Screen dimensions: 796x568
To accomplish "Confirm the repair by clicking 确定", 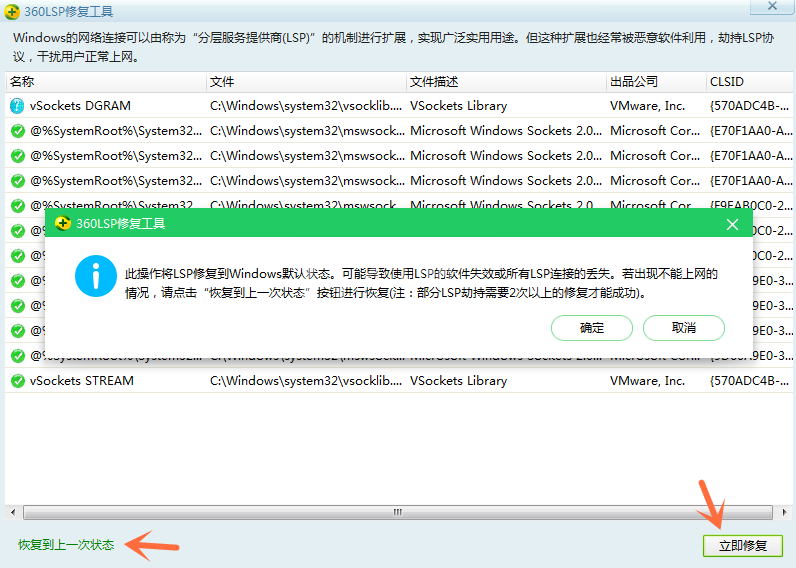I will click(x=592, y=328).
